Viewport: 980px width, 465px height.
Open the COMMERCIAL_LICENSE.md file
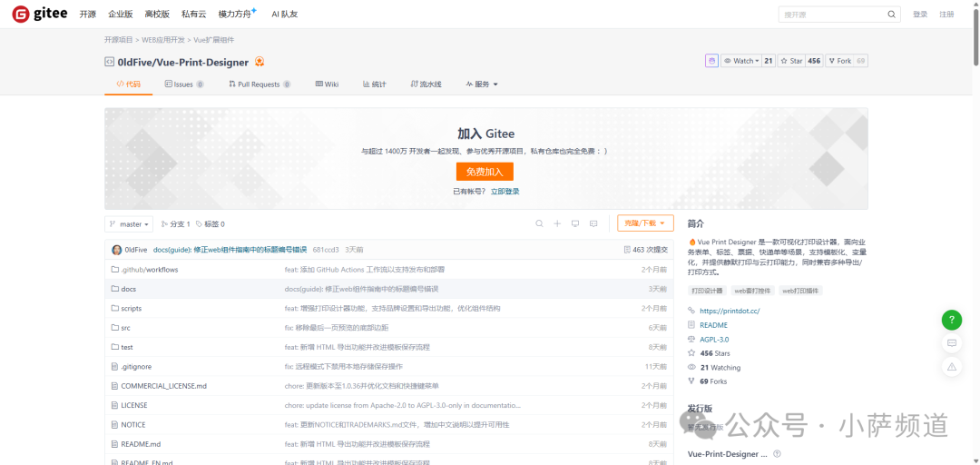pyautogui.click(x=163, y=385)
